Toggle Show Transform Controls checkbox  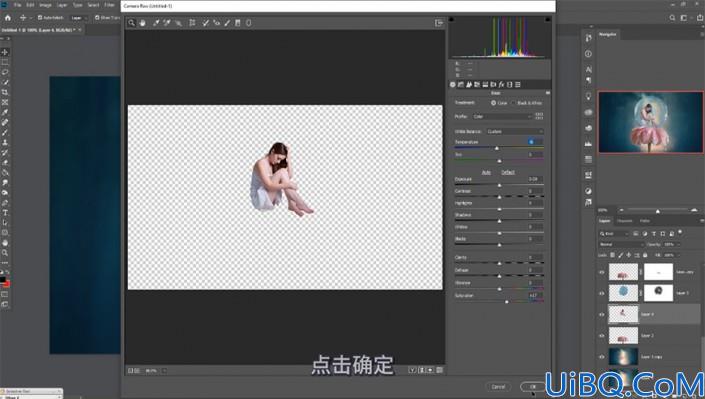coord(97,18)
